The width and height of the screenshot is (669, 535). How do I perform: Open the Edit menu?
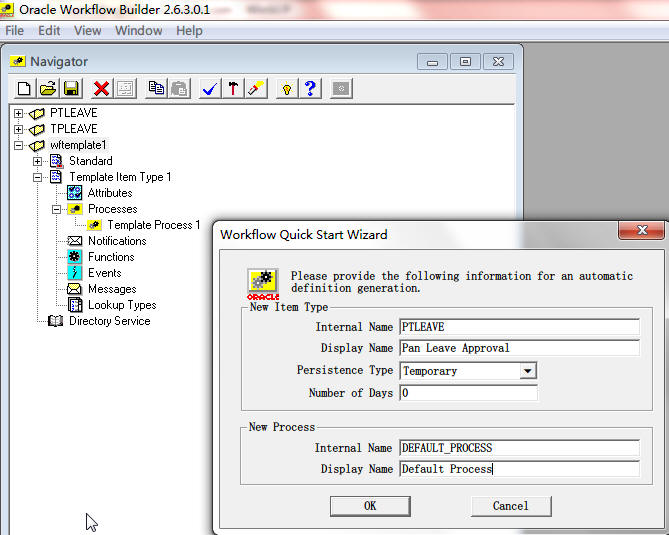[x=49, y=31]
